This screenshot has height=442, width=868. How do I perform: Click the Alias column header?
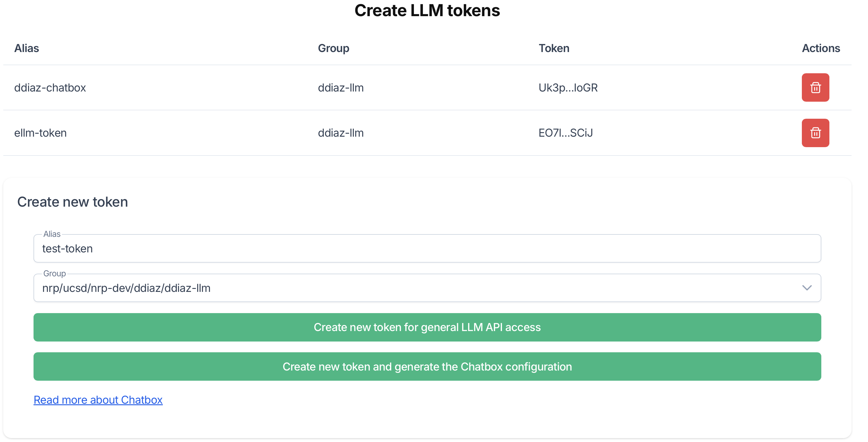[x=27, y=48]
